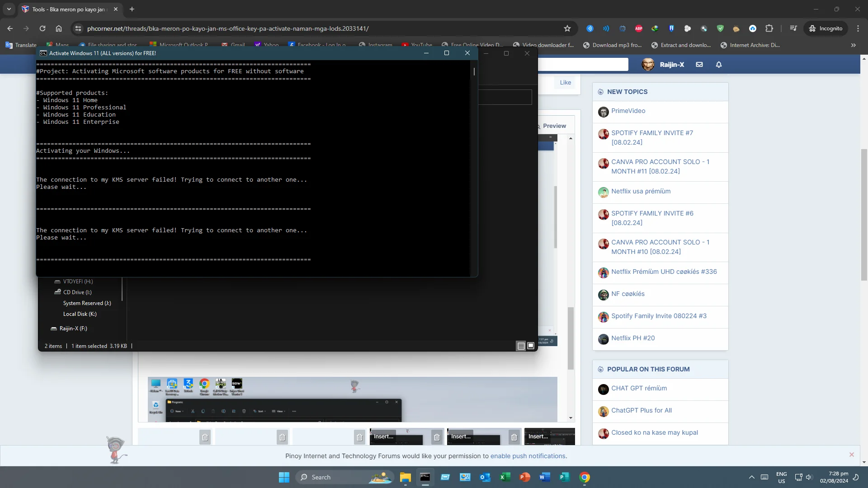Image resolution: width=868 pixels, height=488 pixels.
Task: Open the forum alerts bell icon
Action: point(719,65)
